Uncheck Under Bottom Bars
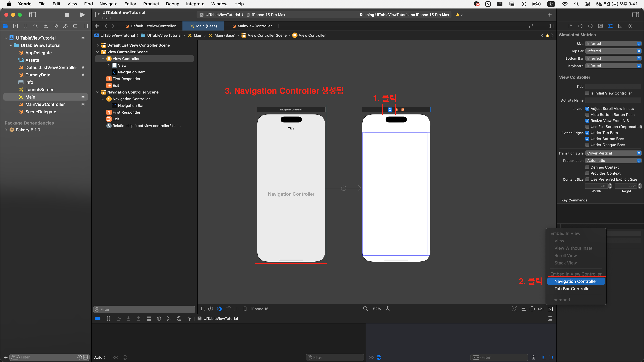This screenshot has width=644, height=362. pos(587,139)
